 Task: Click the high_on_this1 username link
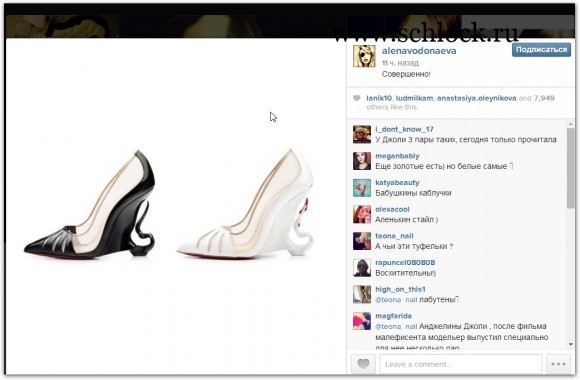tap(400, 289)
